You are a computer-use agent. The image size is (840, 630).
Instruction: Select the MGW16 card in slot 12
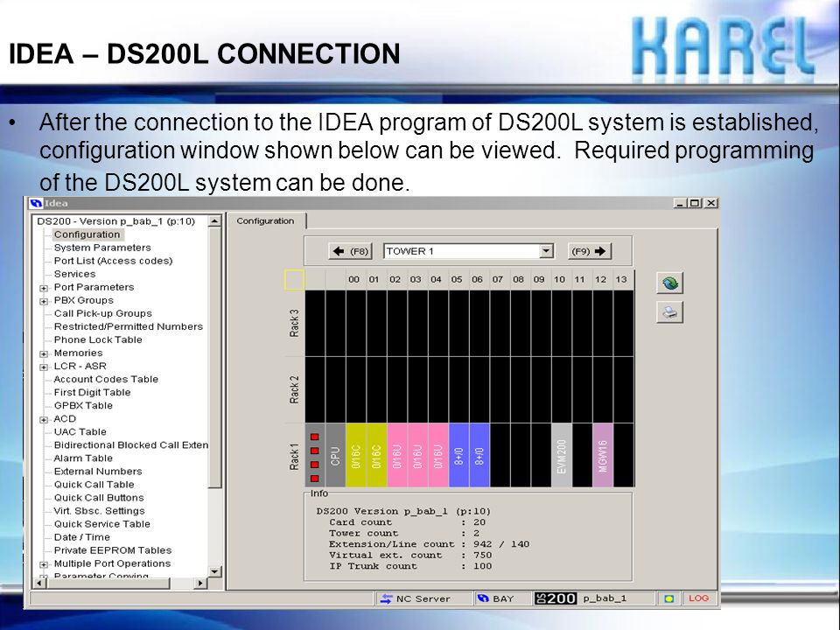click(x=603, y=455)
